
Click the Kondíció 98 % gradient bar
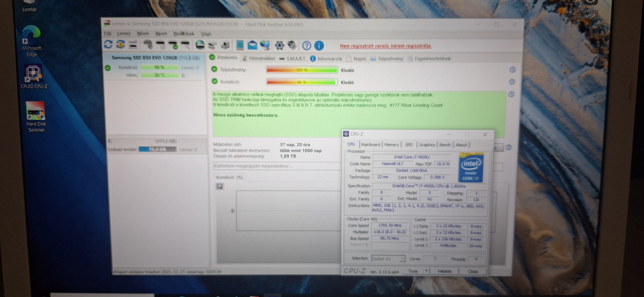pyautogui.click(x=302, y=82)
